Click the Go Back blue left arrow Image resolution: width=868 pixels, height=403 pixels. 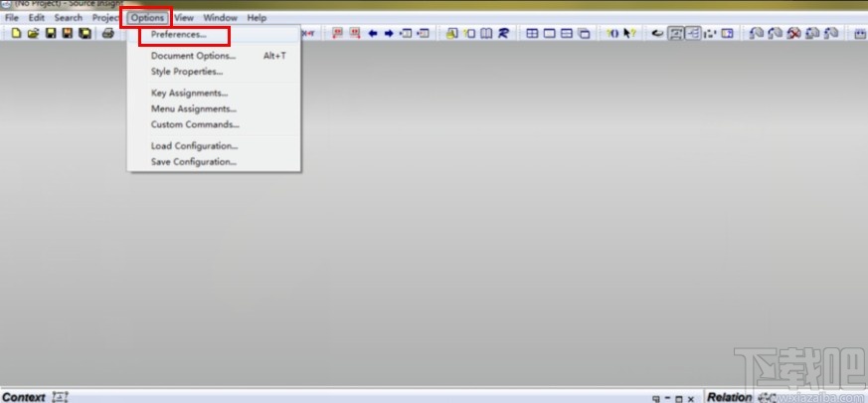coord(373,33)
